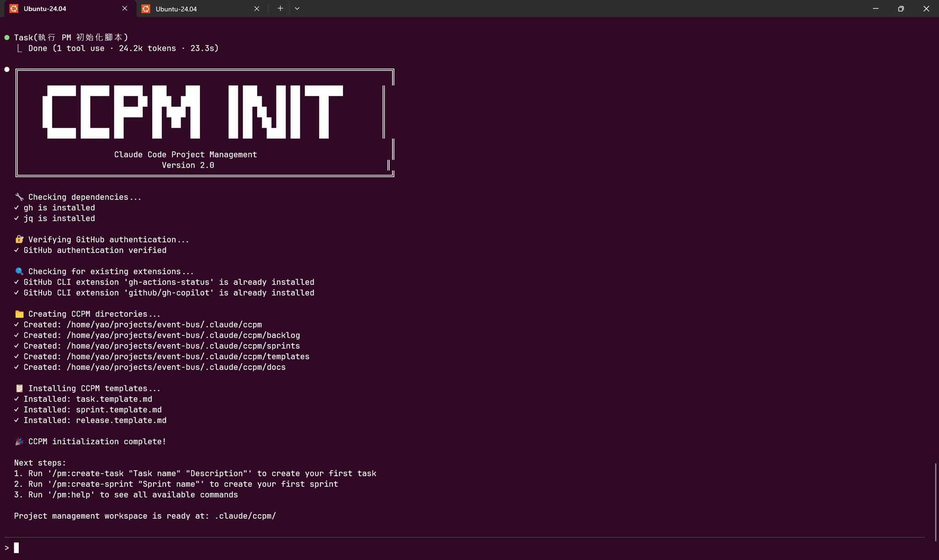The width and height of the screenshot is (939, 560).
Task: Click checkmark beside 'jq is installed'
Action: tap(17, 218)
